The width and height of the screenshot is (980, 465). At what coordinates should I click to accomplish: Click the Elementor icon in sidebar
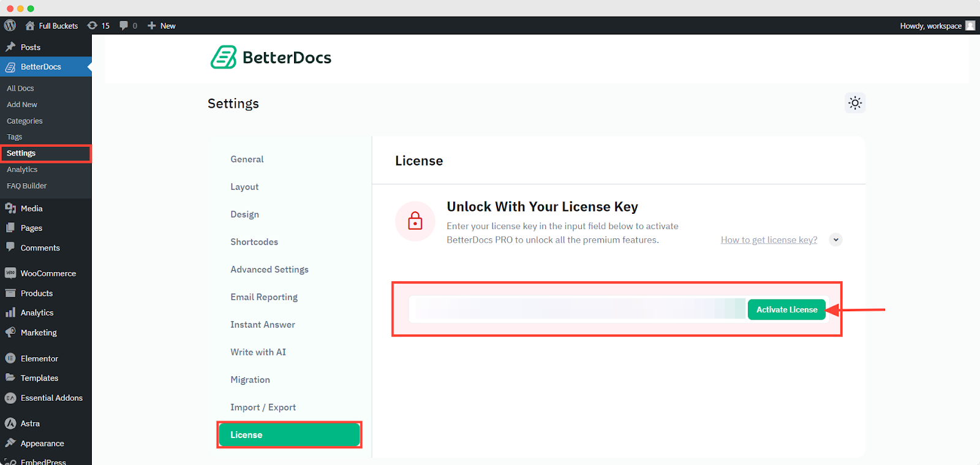[x=10, y=358]
